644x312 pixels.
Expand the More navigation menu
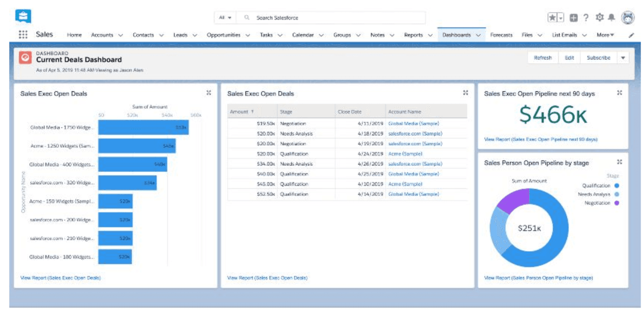[x=605, y=35]
